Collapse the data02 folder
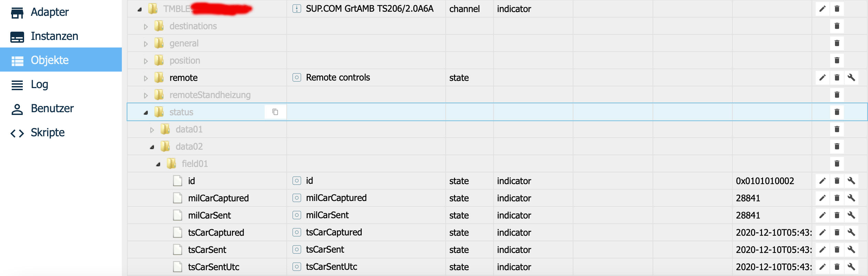 [152, 147]
